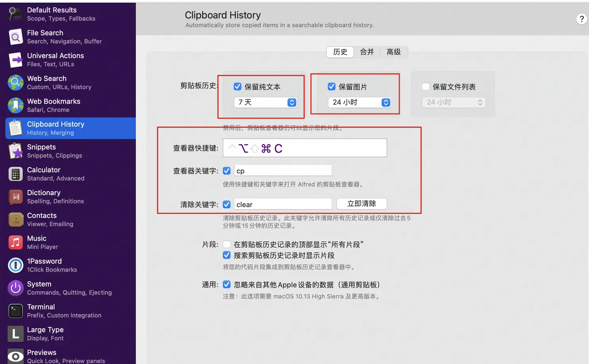
Task: Open the 7 天 plain text retention dropdown
Action: 265,102
